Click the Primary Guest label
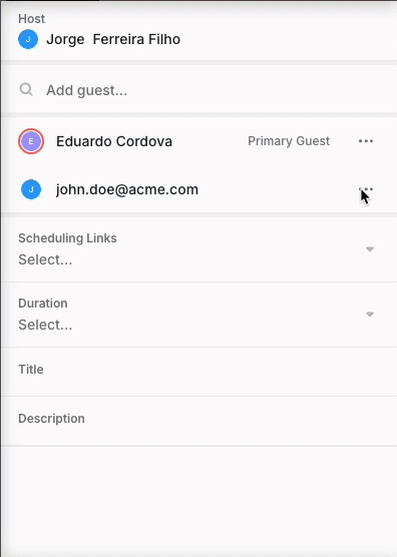This screenshot has width=397, height=557. 289,141
